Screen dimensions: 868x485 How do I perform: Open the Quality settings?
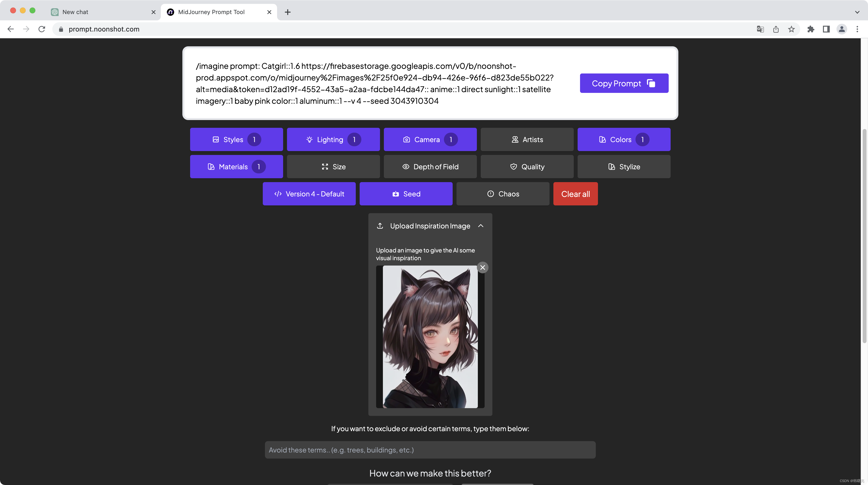click(527, 167)
